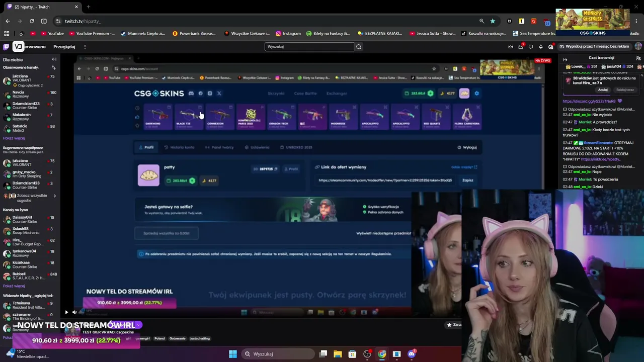The width and height of the screenshot is (644, 362).
Task: Play the stream with the play button
Action: click(66, 312)
